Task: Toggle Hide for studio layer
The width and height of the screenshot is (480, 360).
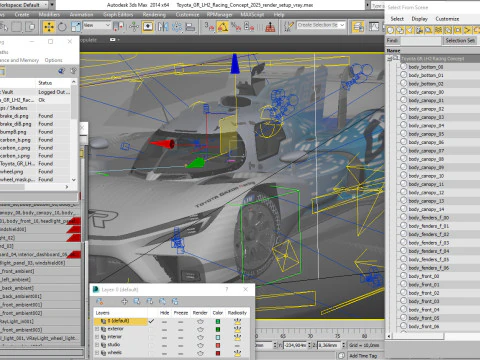Action: [165, 345]
